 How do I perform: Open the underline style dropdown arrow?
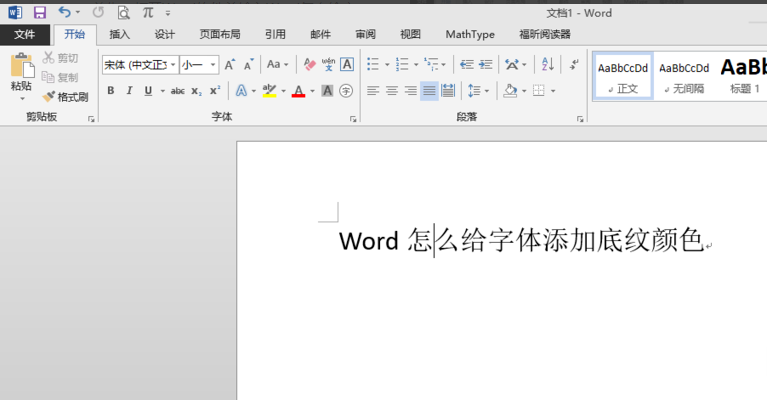point(162,91)
